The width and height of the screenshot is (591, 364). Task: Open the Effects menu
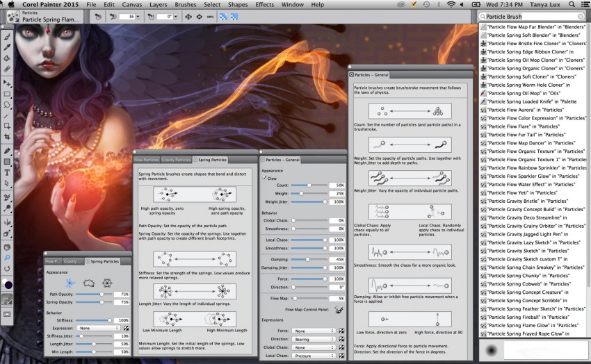[x=265, y=5]
